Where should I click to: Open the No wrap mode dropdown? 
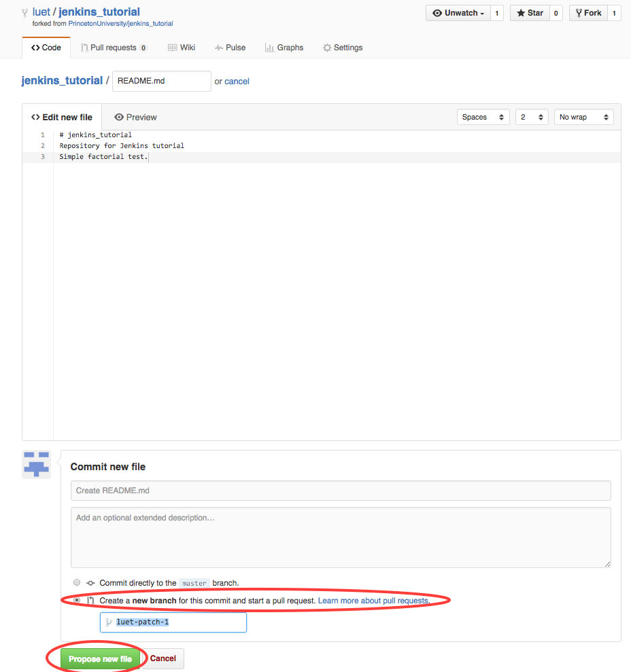[584, 117]
